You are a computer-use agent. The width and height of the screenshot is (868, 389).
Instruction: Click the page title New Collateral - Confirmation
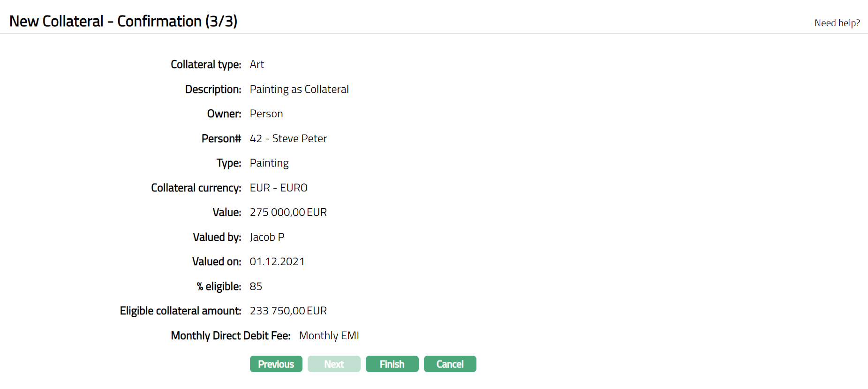123,21
